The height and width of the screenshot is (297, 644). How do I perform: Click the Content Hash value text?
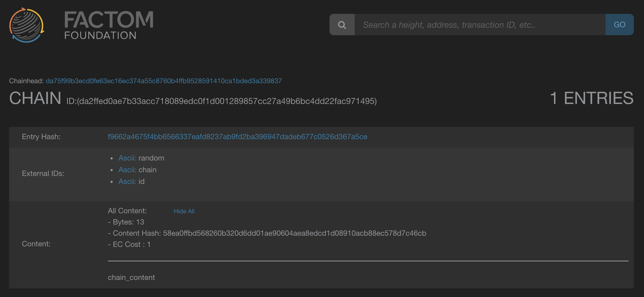point(294,233)
